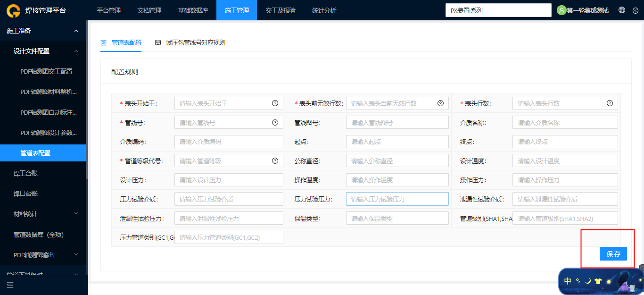Focus the 表头行数 input field
This screenshot has width=644, height=295.
(565, 103)
